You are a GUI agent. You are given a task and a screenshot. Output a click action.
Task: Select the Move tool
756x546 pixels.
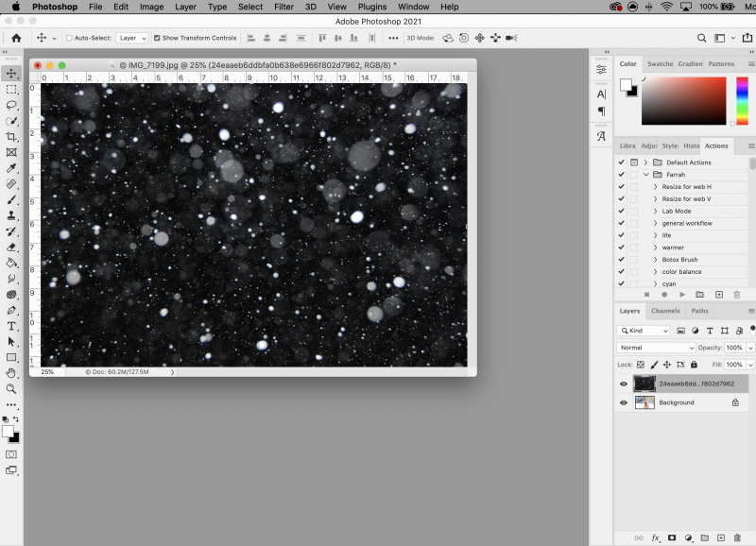click(11, 74)
